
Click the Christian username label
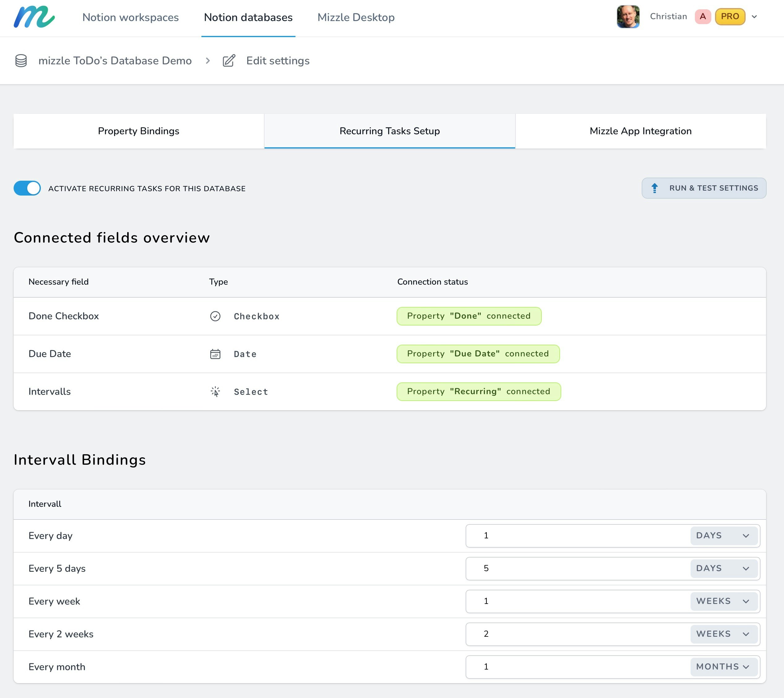(668, 16)
